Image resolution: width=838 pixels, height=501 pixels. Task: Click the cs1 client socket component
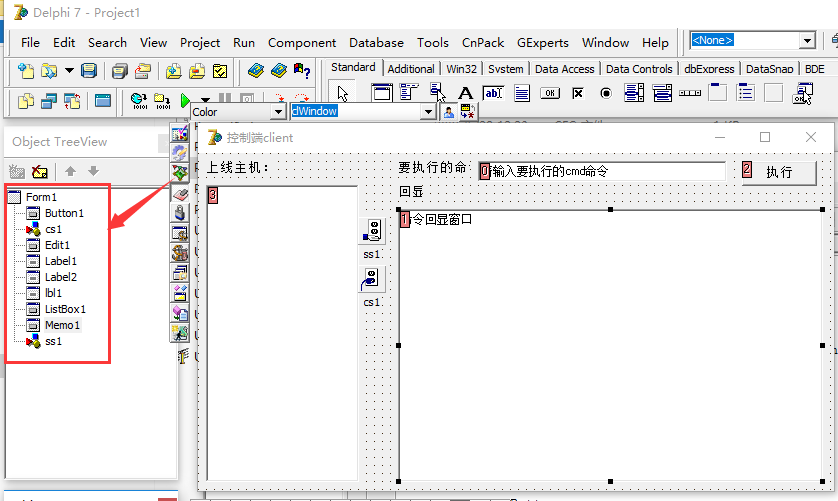pyautogui.click(x=372, y=280)
